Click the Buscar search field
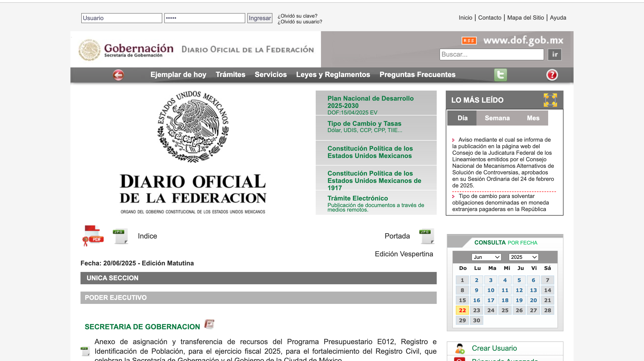 (492, 54)
